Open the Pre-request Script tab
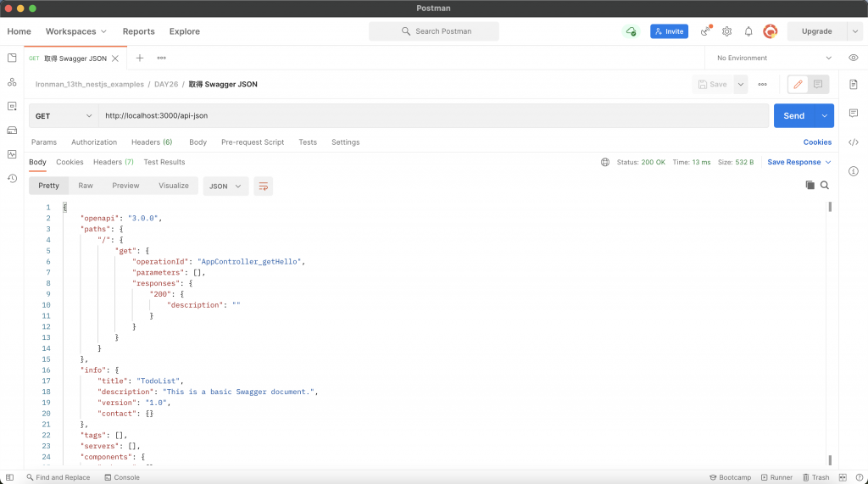The height and width of the screenshot is (484, 868). (253, 142)
